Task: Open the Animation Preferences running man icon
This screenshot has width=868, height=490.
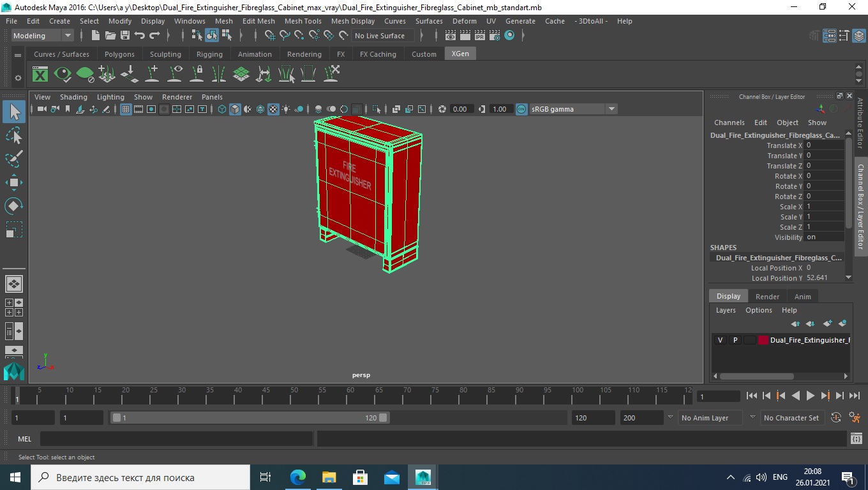Action: click(855, 418)
